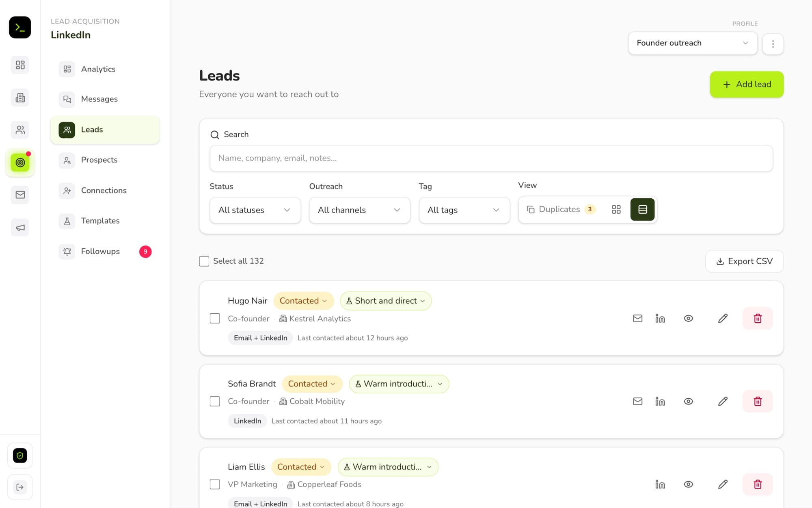The height and width of the screenshot is (508, 812).
Task: Click the Followups red 9 badge
Action: tap(145, 252)
